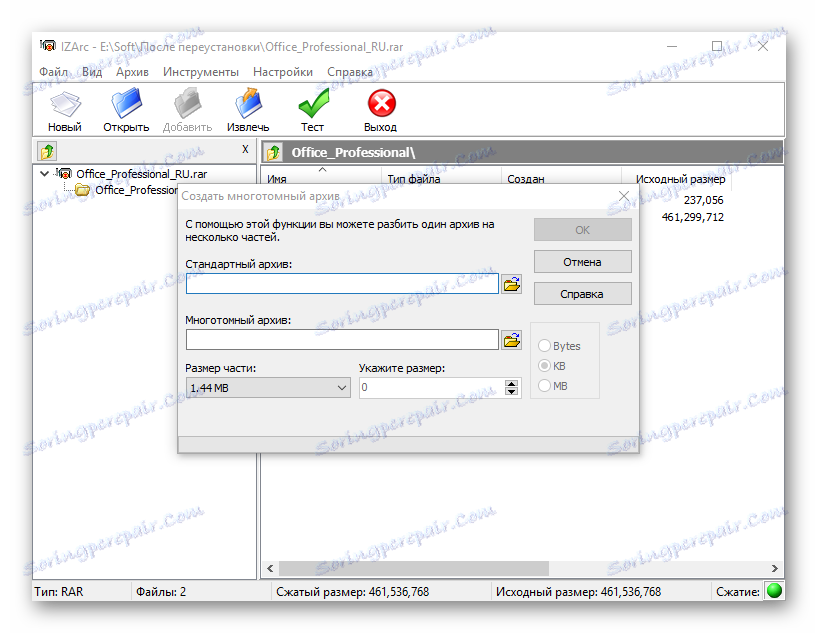
Task: Click the 237,056 size value
Action: [x=703, y=200]
